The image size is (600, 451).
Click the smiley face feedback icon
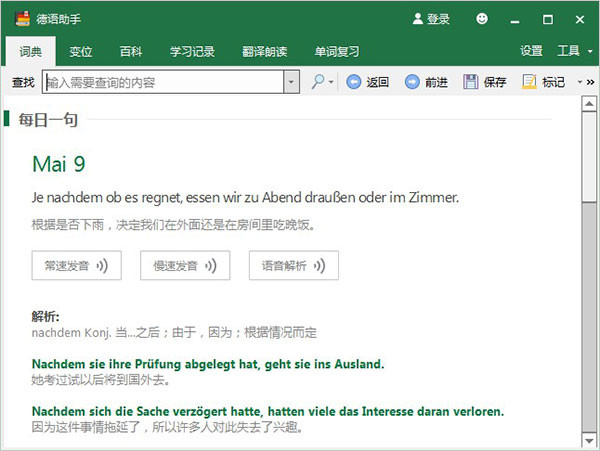click(x=483, y=19)
